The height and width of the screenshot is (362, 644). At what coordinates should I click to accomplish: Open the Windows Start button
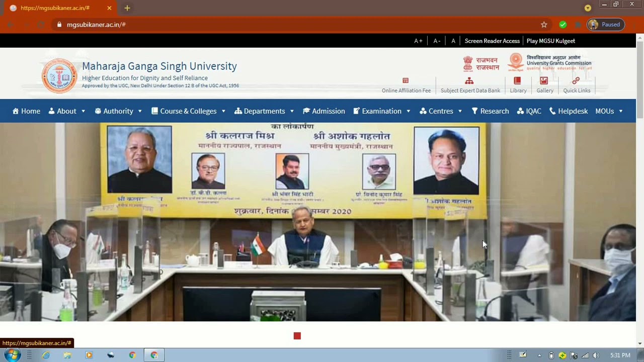click(x=12, y=355)
